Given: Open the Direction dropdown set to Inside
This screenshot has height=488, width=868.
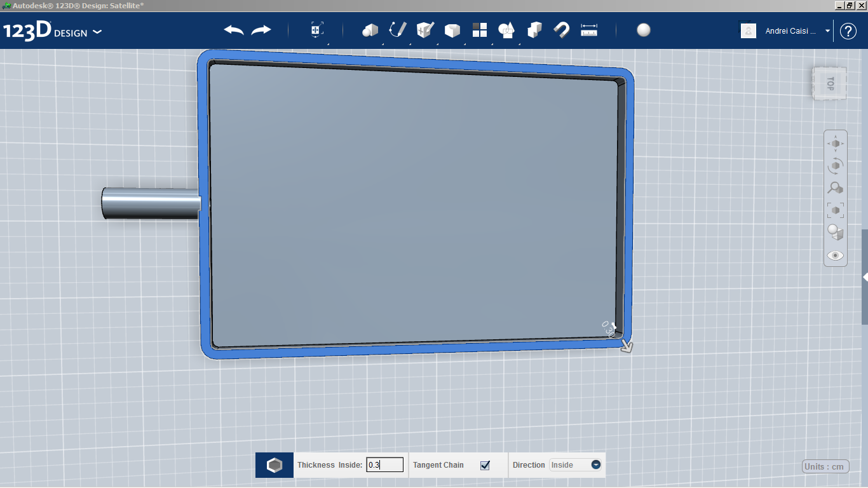Looking at the screenshot, I should (576, 465).
